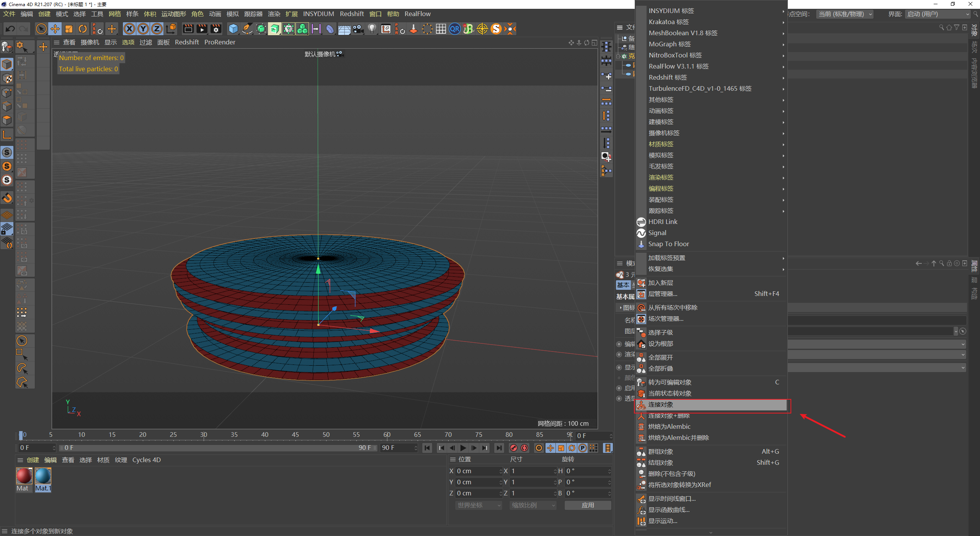Click 全部展开 entry

click(711, 358)
